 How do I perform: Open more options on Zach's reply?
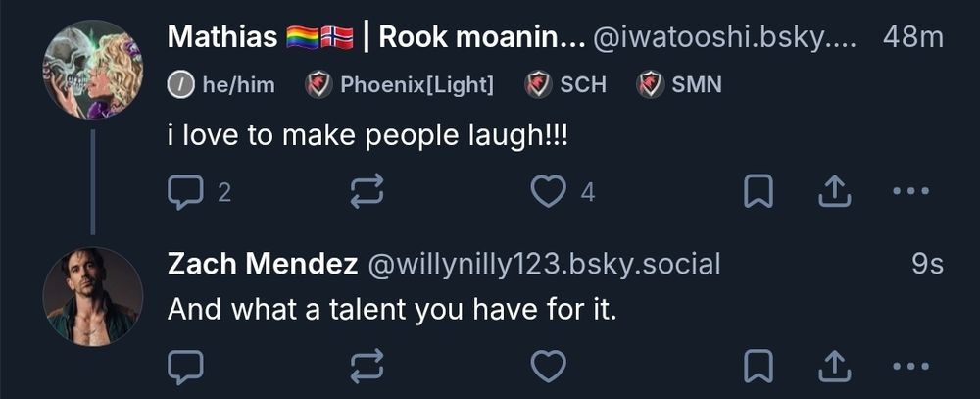point(910,366)
